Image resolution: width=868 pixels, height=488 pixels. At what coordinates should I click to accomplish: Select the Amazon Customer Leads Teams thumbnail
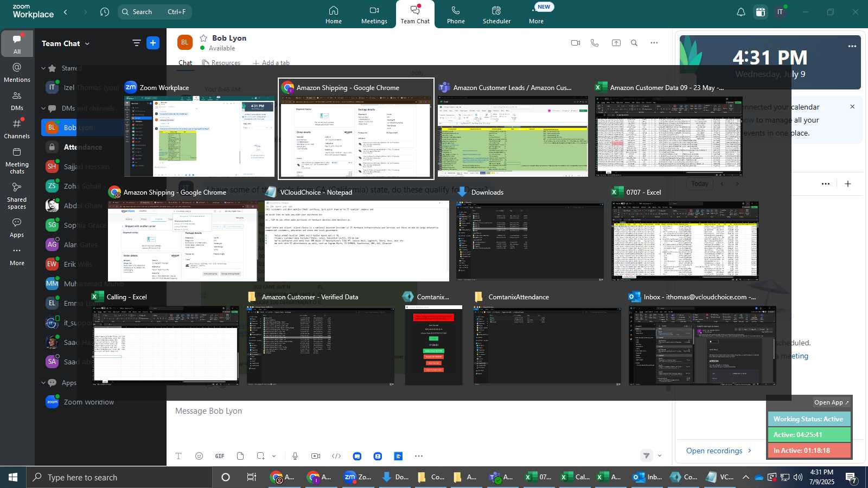[513, 130]
